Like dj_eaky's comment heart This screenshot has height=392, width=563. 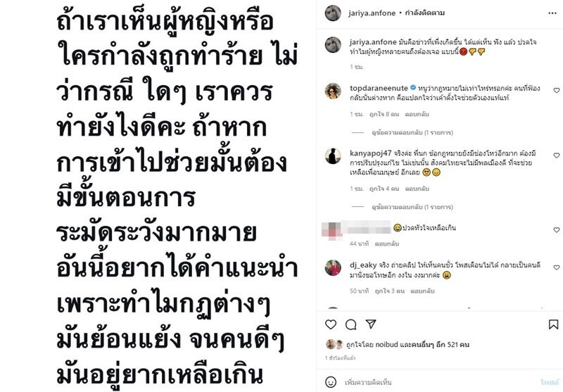(557, 267)
